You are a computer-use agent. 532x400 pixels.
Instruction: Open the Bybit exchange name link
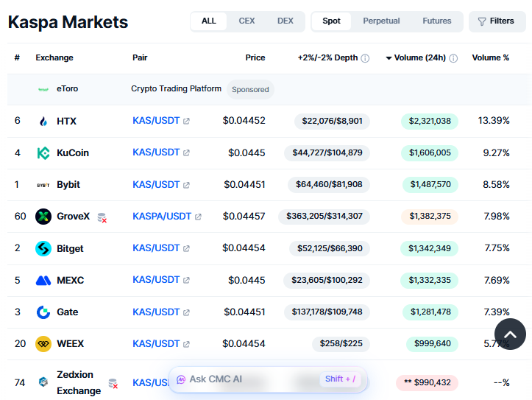coord(68,185)
